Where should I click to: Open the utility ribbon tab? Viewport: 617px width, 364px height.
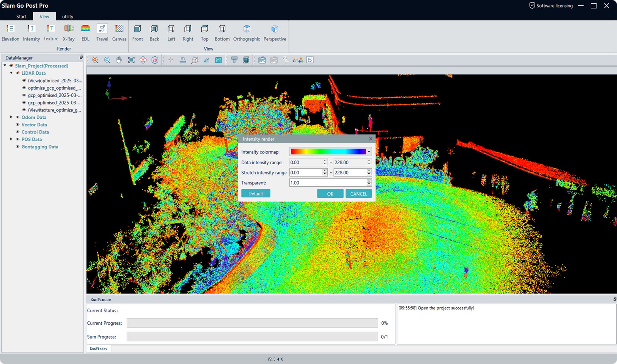(x=67, y=17)
